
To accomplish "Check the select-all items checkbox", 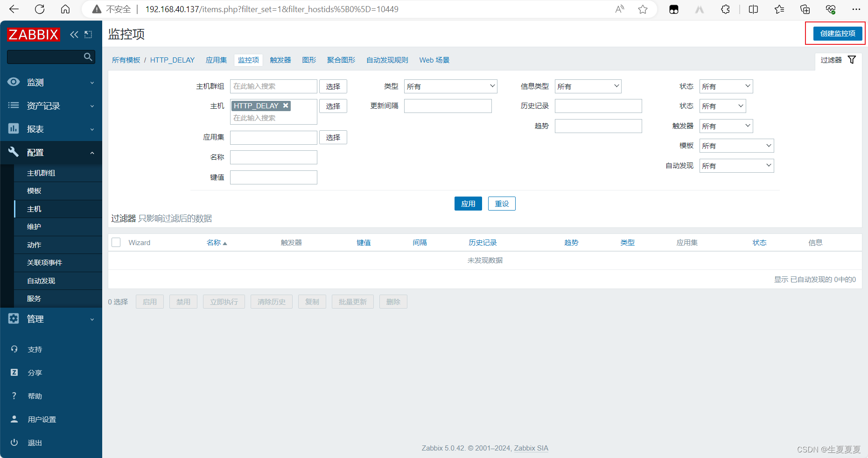I will (x=116, y=242).
